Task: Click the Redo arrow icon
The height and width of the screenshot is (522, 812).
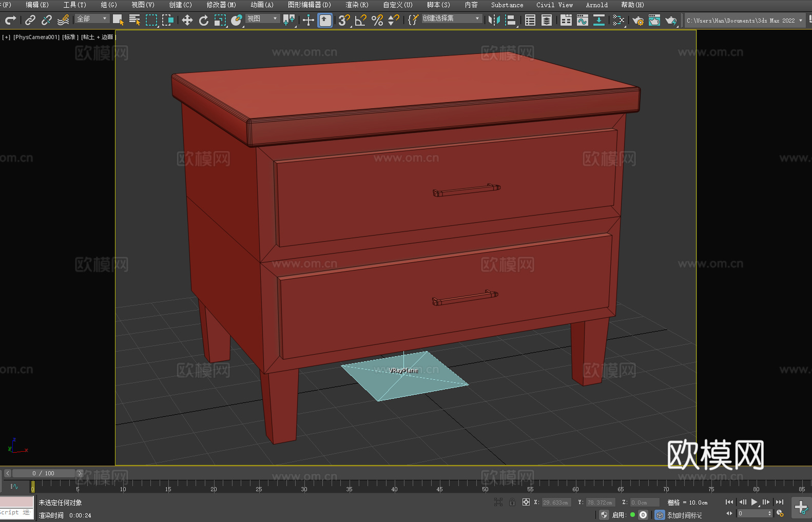Action: coord(10,20)
